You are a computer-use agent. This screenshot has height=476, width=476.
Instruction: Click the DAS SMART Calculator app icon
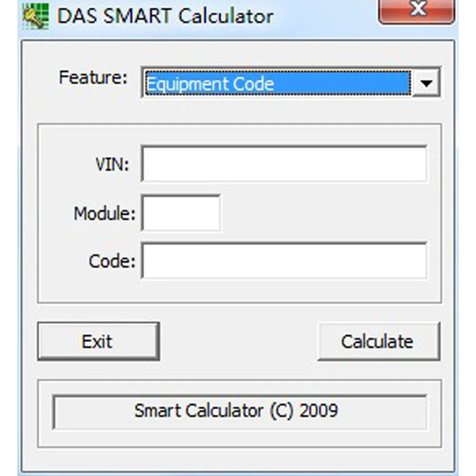36,16
